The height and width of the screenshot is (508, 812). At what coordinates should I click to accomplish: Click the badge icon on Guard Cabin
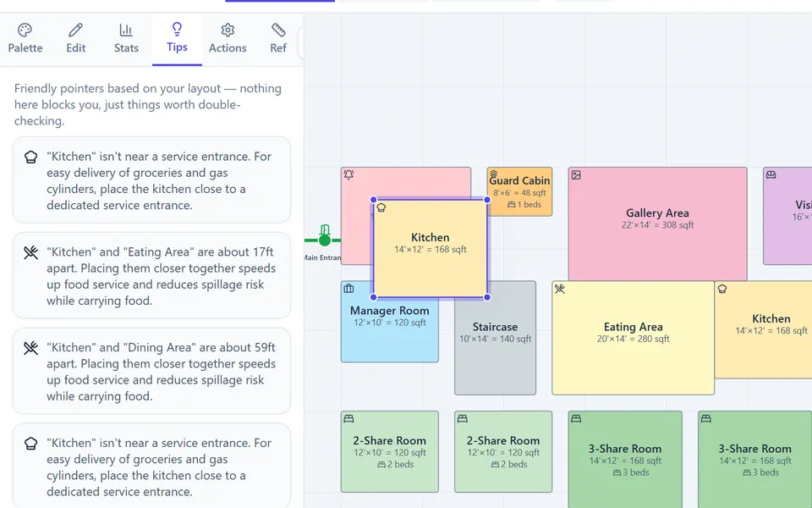[x=493, y=174]
